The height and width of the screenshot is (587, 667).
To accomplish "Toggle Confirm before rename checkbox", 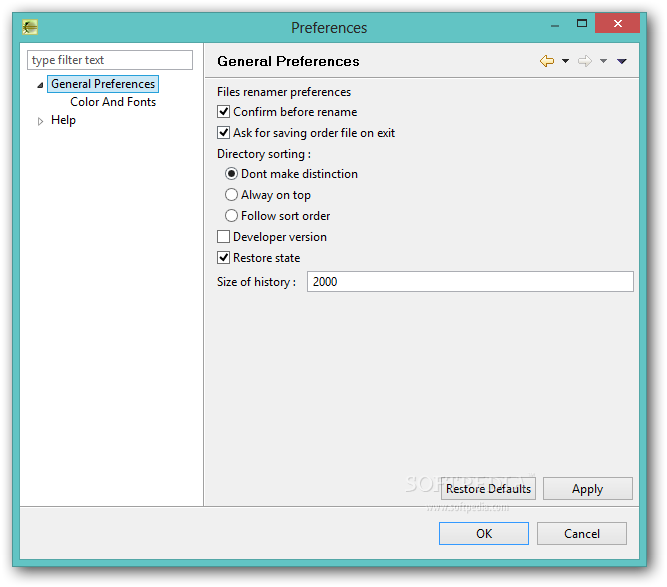I will click(223, 112).
